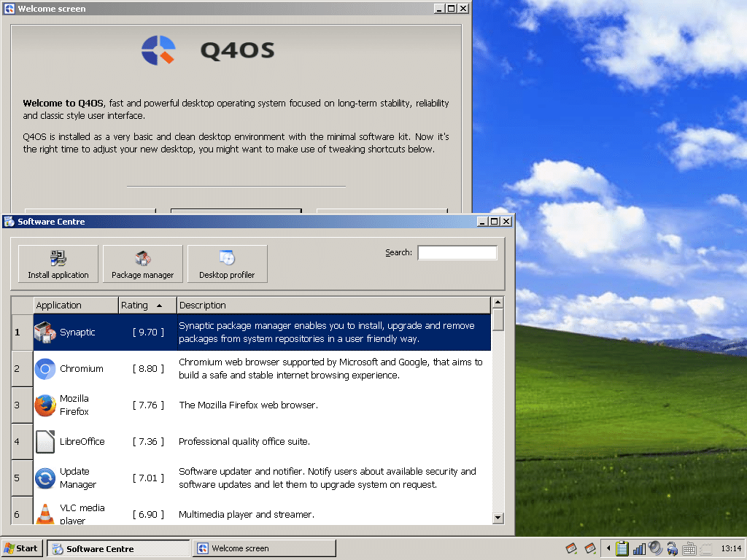Click the network connection tray icon
Viewport: 747px width, 560px height.
(672, 548)
